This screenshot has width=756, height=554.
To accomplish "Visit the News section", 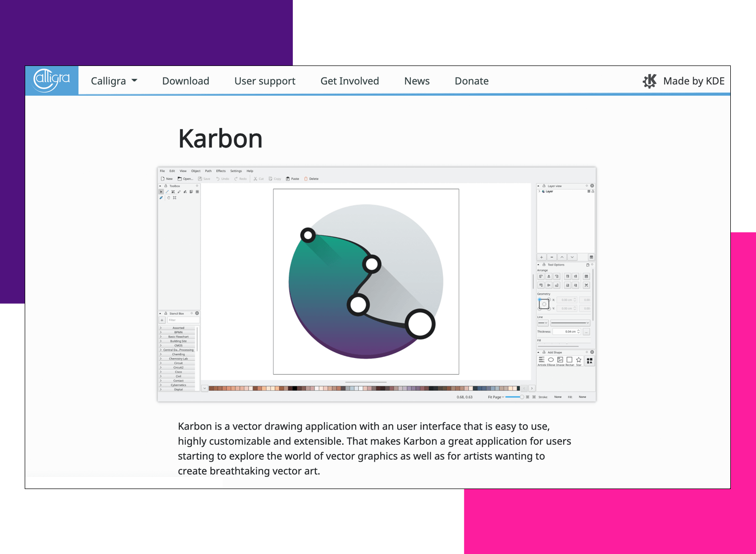I will [x=417, y=81].
